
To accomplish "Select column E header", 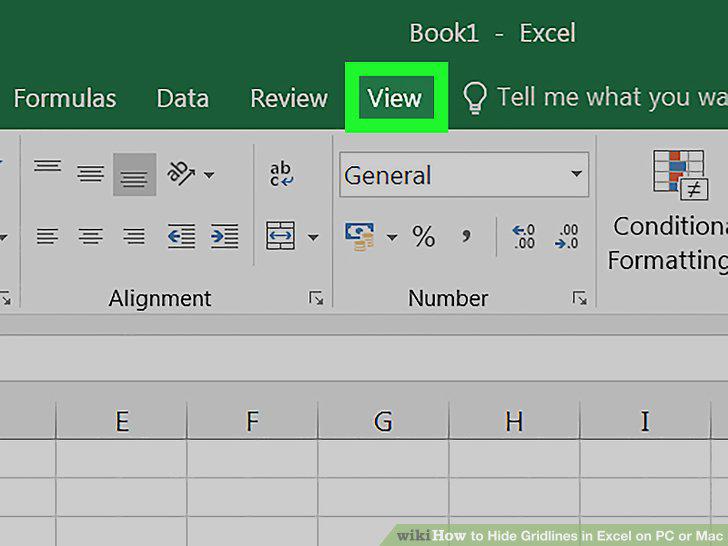I will coord(122,421).
